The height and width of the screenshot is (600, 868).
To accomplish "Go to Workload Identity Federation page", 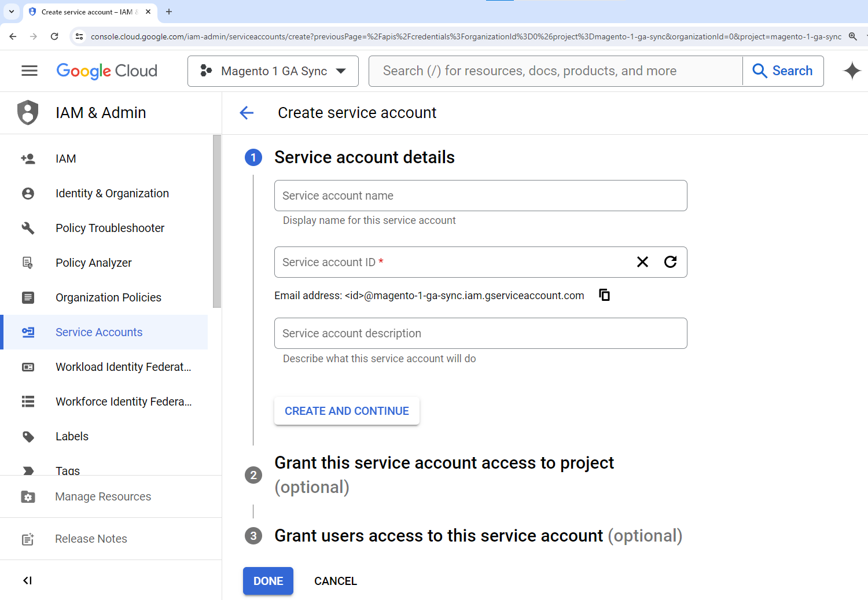I will [123, 367].
